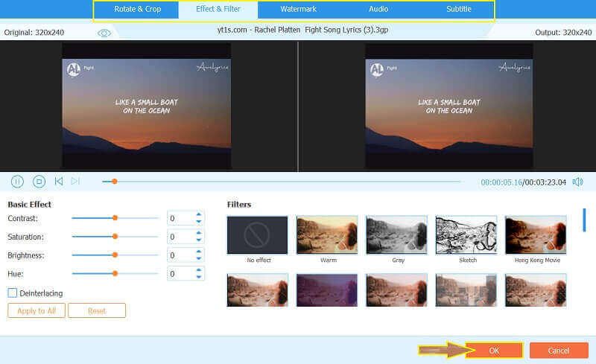Click the output video preview
The width and height of the screenshot is (596, 364).
tap(449, 106)
